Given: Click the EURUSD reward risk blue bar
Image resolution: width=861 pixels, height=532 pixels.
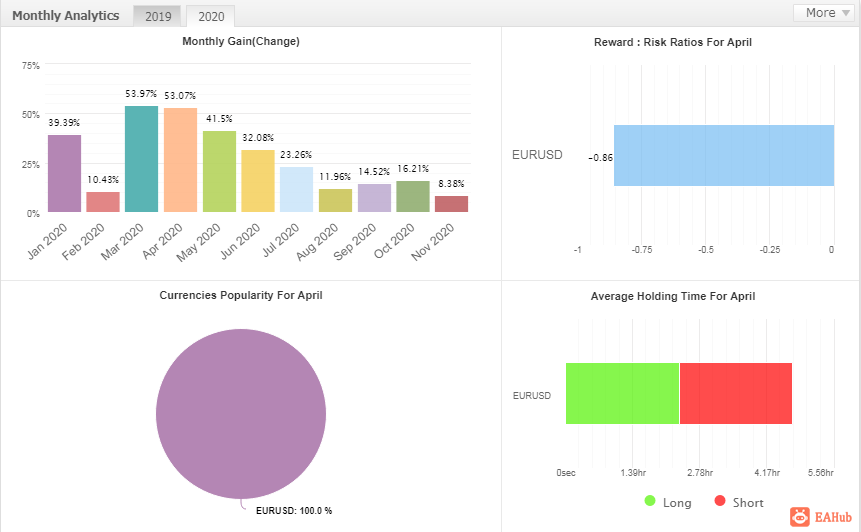Looking at the screenshot, I should click(723, 156).
